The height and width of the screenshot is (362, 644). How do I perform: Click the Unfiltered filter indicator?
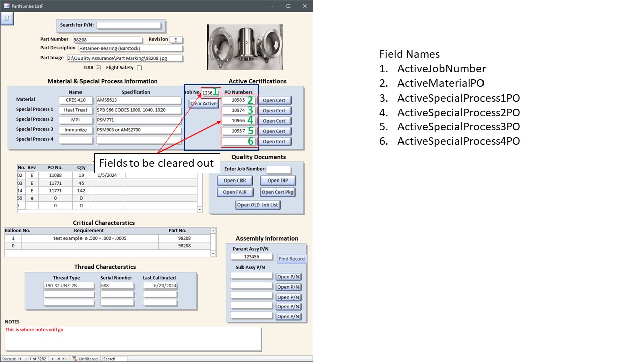pos(85,359)
